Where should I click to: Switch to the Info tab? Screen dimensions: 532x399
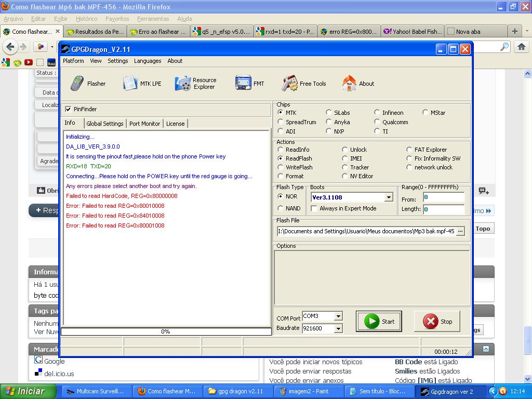click(x=70, y=123)
